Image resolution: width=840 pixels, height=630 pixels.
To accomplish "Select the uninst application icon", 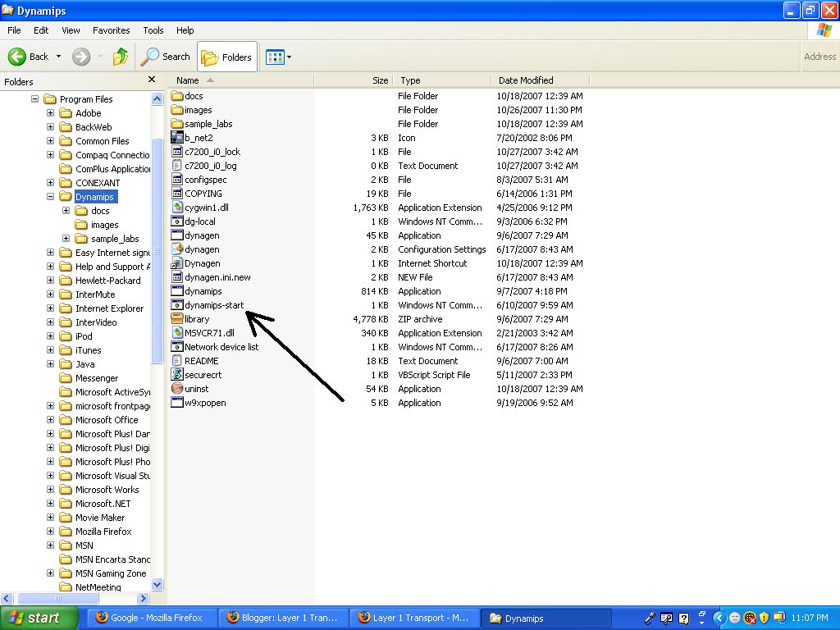I will [177, 388].
